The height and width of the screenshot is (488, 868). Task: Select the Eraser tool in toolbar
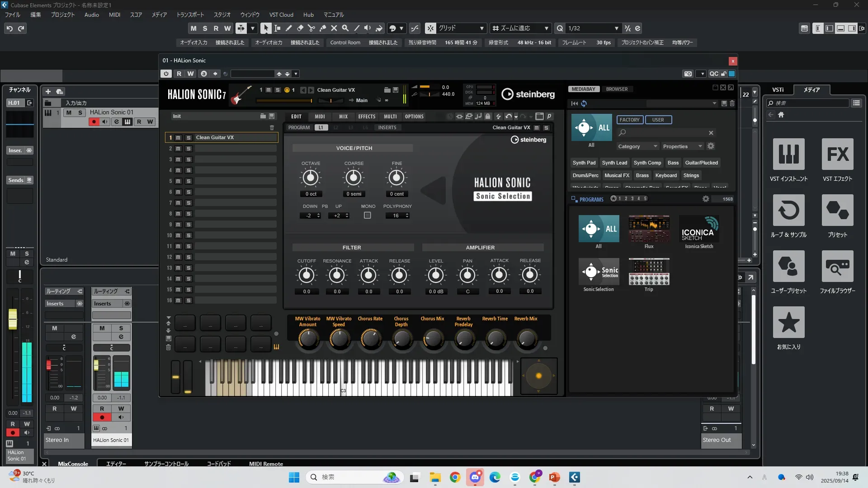(x=300, y=28)
